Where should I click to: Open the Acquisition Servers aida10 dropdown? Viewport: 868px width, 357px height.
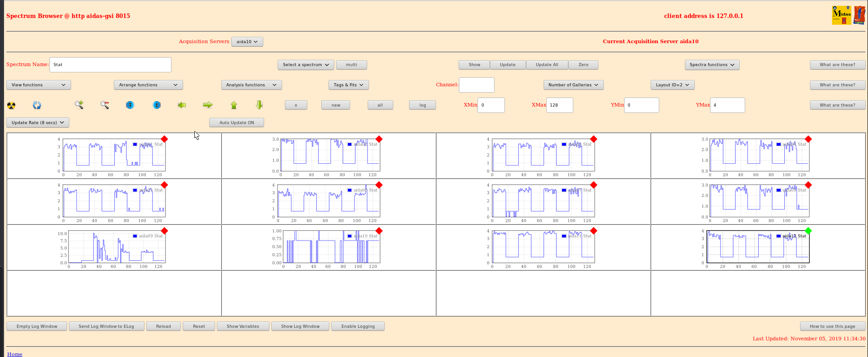[x=247, y=41]
